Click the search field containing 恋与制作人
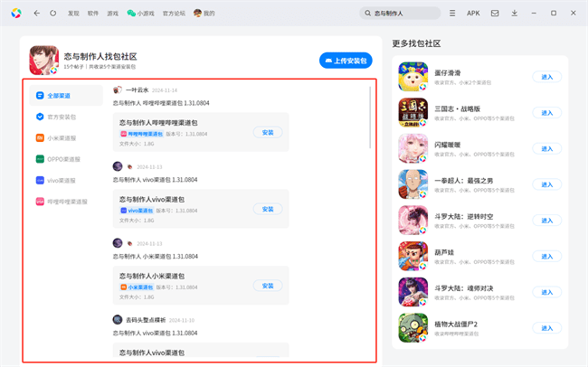Image resolution: width=588 pixels, height=367 pixels. 400,14
